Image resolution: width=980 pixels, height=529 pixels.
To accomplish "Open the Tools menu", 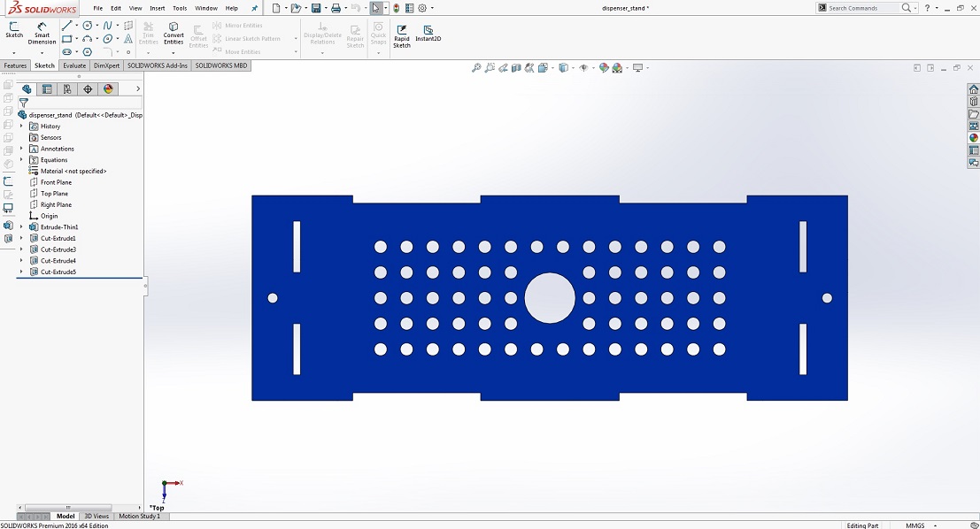I will point(180,8).
